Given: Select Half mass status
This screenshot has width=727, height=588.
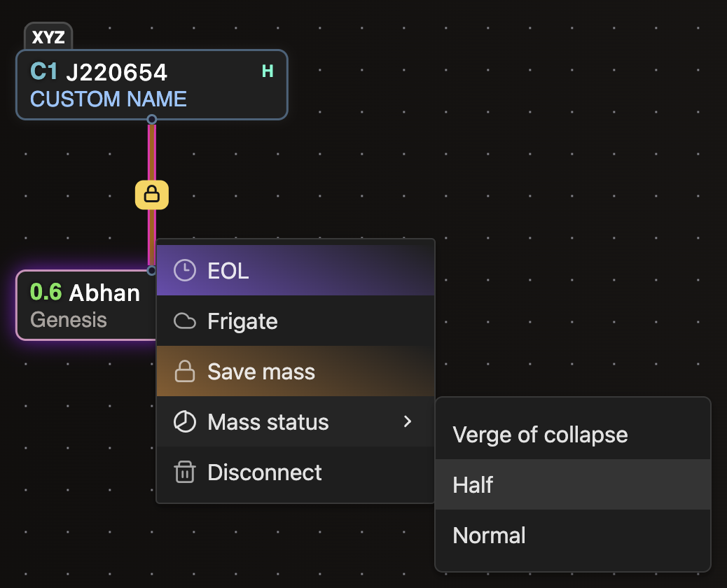Looking at the screenshot, I should pyautogui.click(x=473, y=484).
